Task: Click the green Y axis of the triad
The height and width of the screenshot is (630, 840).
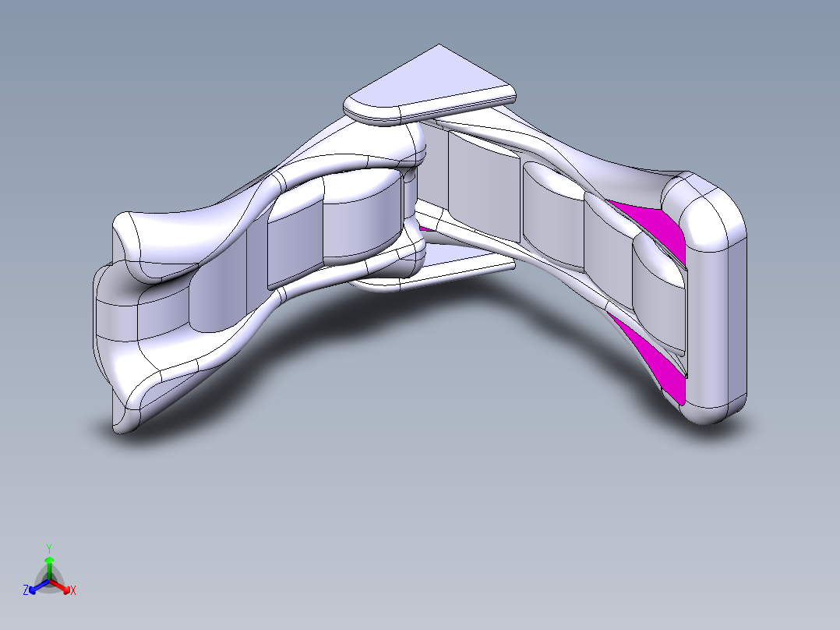Action: (49, 568)
